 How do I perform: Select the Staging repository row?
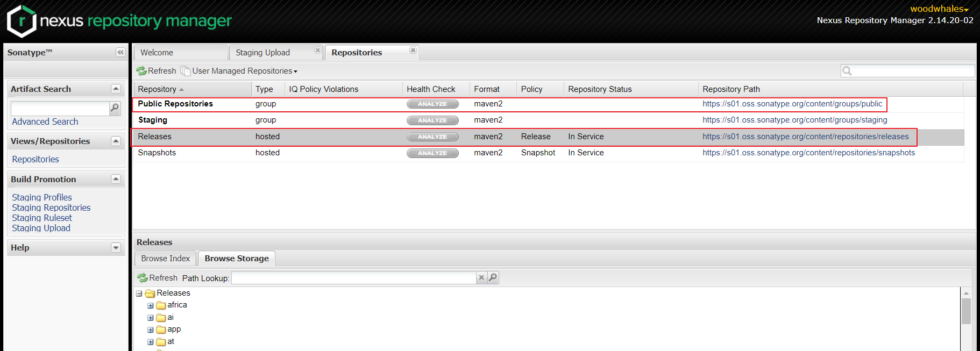[x=549, y=120]
